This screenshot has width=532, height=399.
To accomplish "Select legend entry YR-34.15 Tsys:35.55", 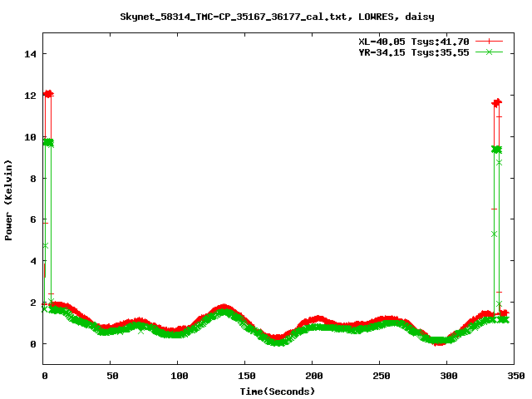I will [x=414, y=52].
